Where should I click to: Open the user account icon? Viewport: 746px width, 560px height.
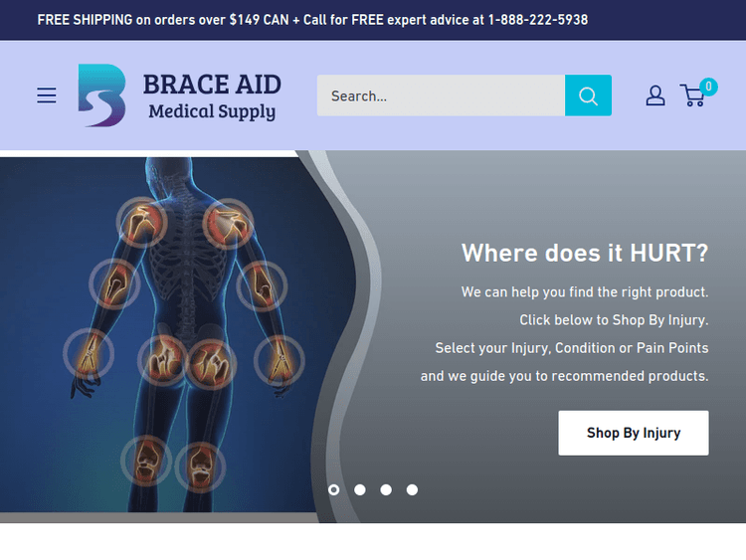click(x=655, y=95)
